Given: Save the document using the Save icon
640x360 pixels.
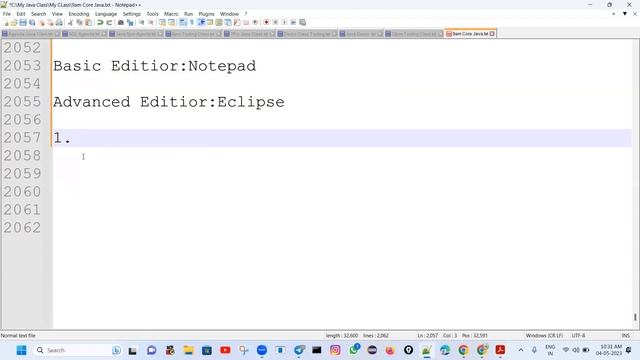Looking at the screenshot, I should click(23, 22).
